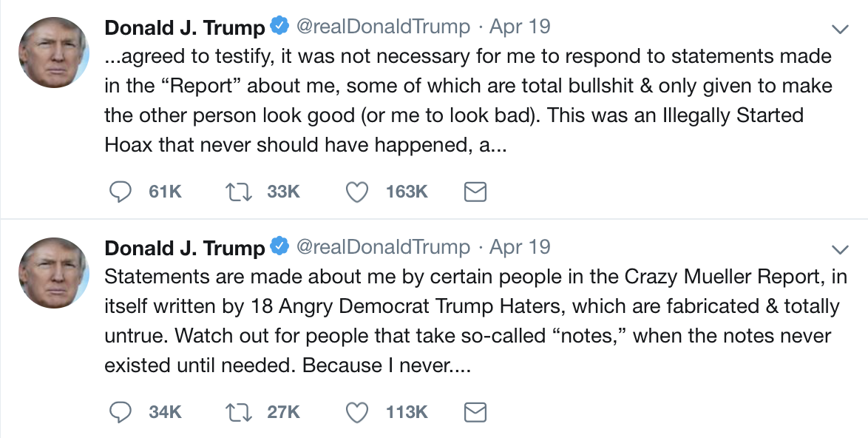Open the Apr 19 timestamp on second tweet
868x438 pixels.
[520, 247]
